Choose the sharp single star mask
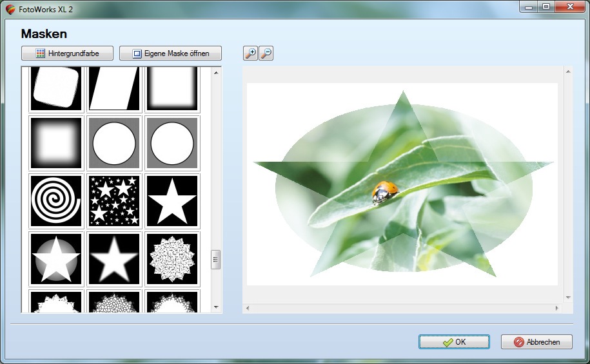Screen dimensions: 590x364 click(x=172, y=201)
